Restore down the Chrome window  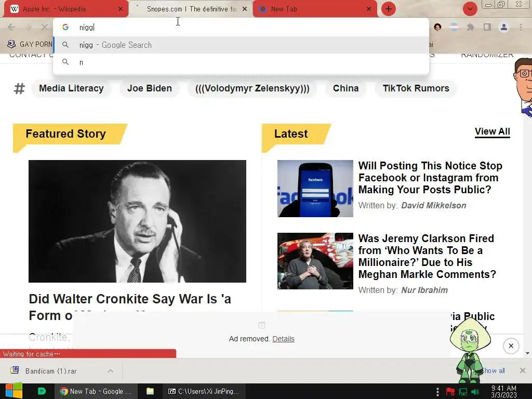point(501,5)
